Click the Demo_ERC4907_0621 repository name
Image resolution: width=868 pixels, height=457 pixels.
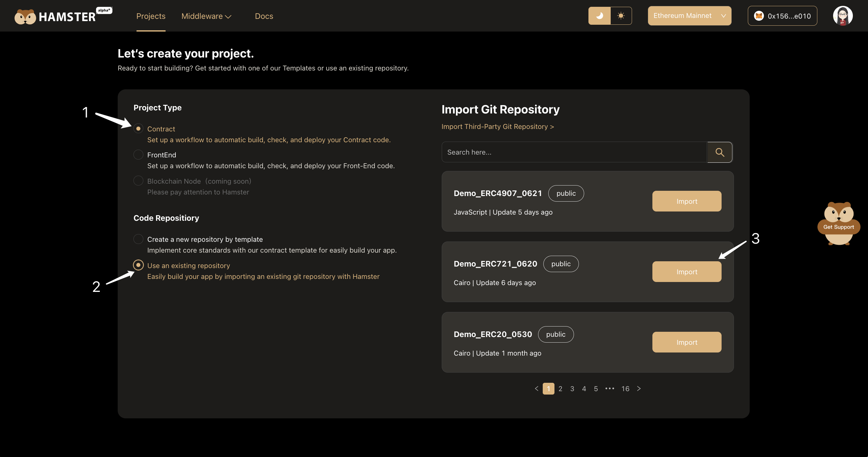coord(498,193)
